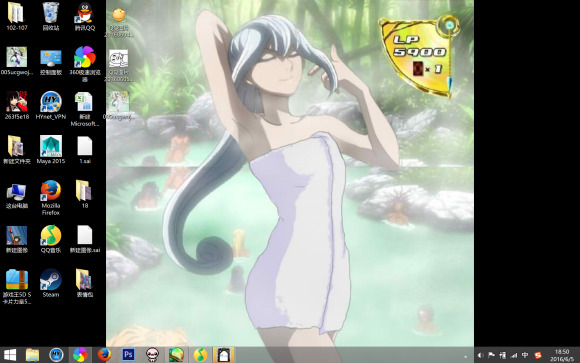
Task: Open the network signal tray icon
Action: (x=514, y=355)
